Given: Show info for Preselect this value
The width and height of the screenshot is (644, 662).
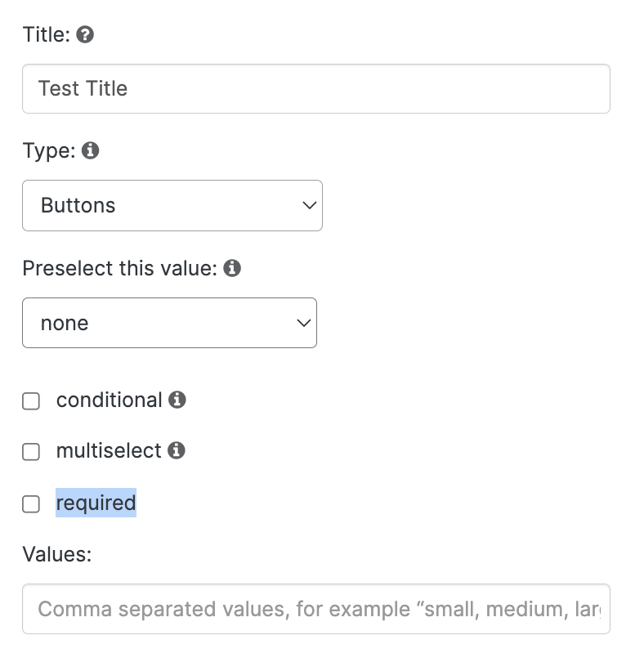Looking at the screenshot, I should pos(232,268).
